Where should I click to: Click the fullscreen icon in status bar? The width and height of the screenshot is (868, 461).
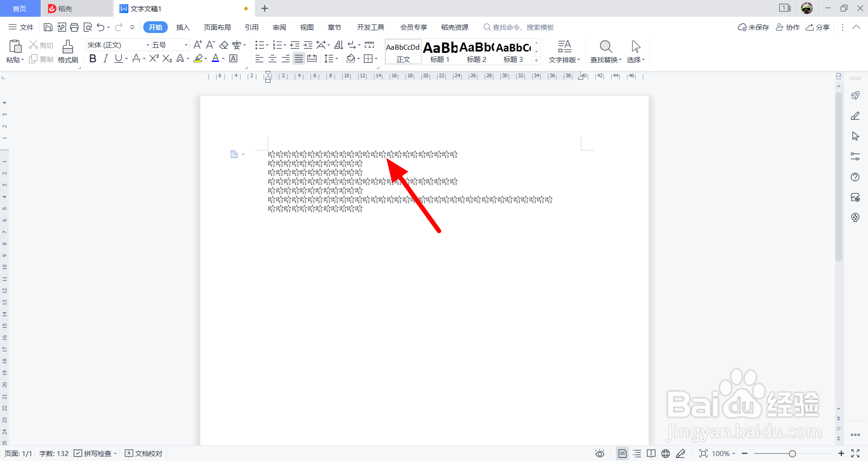[855, 453]
